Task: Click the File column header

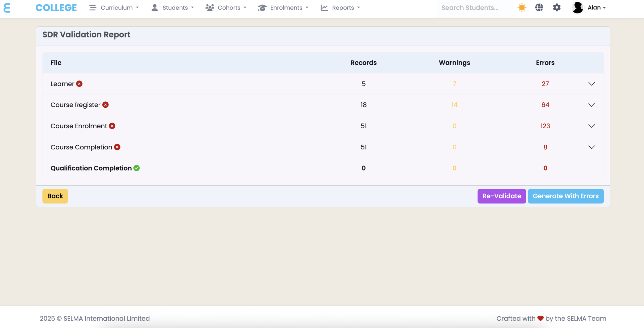Action: pos(56,63)
